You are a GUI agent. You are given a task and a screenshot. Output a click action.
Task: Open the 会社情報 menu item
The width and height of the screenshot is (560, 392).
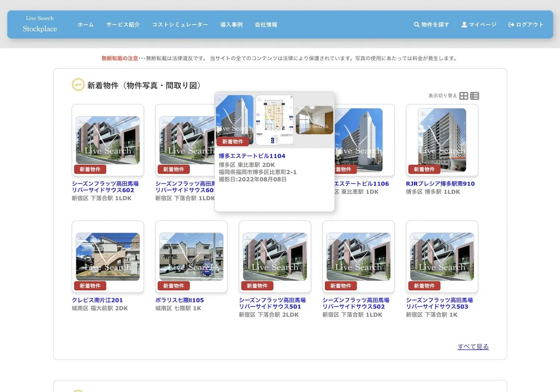(x=266, y=25)
